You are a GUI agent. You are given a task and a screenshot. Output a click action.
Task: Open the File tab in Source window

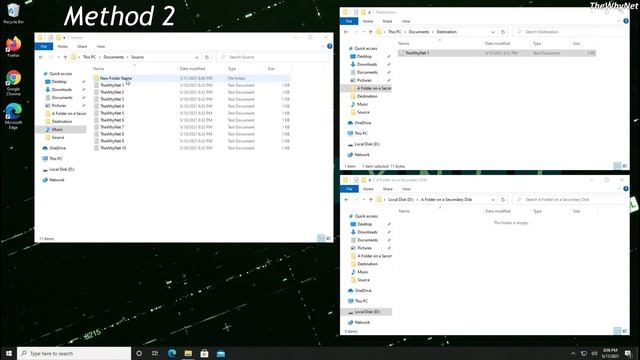(44, 47)
